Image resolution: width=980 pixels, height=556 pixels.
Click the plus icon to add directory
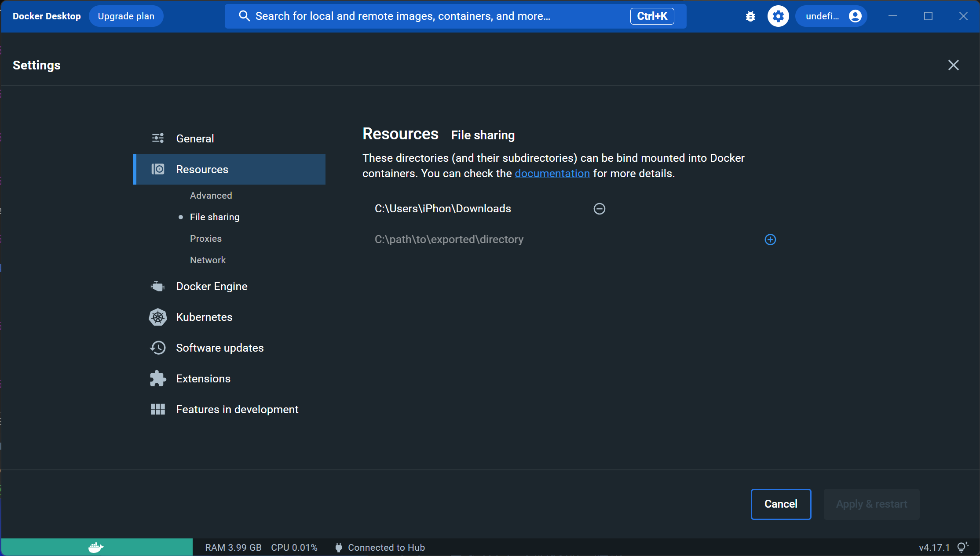770,240
